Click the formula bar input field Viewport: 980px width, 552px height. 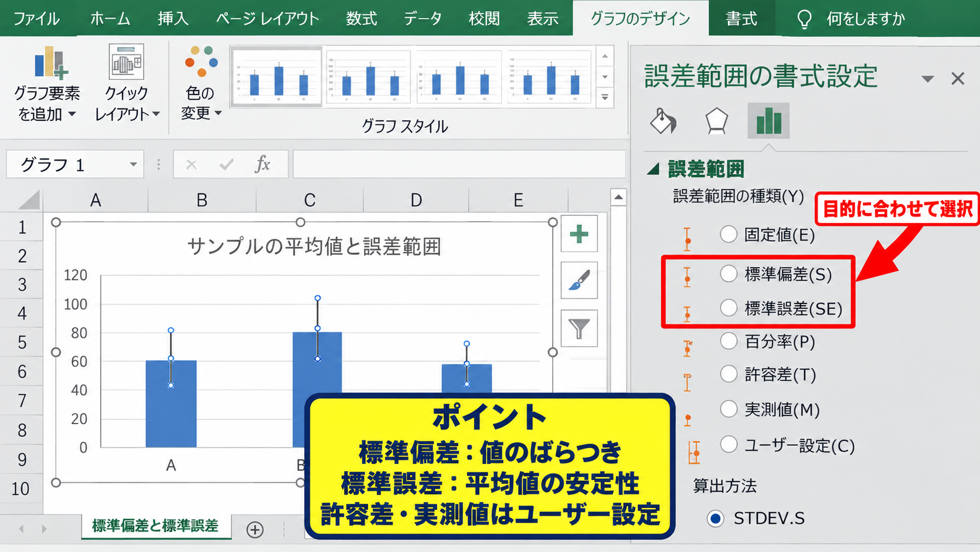coord(459,165)
